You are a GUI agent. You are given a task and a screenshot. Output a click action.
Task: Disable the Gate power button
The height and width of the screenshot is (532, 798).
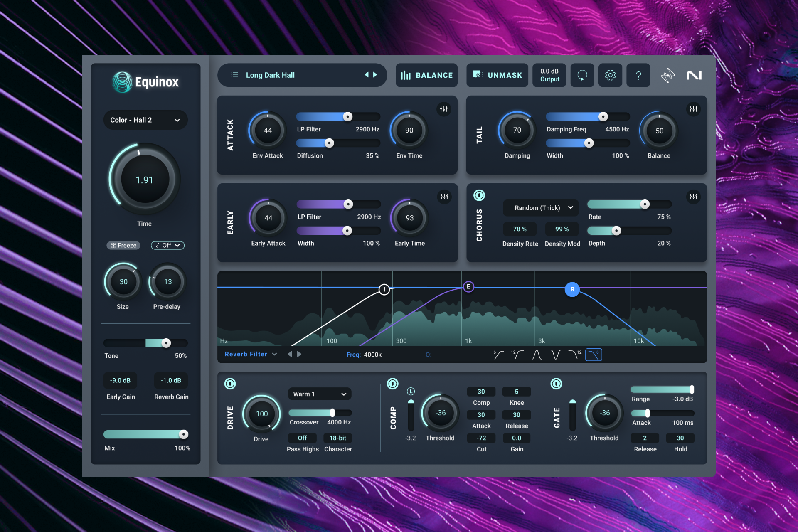tap(556, 384)
